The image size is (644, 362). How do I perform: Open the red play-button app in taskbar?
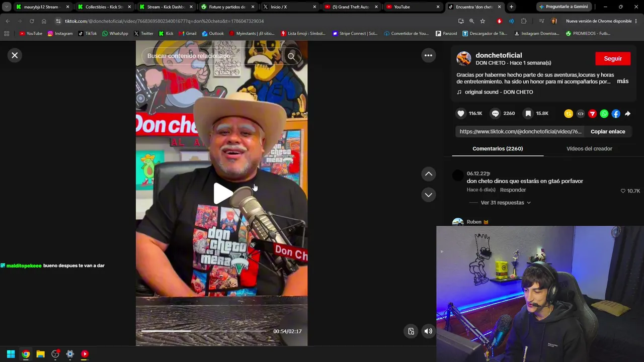[x=85, y=354]
